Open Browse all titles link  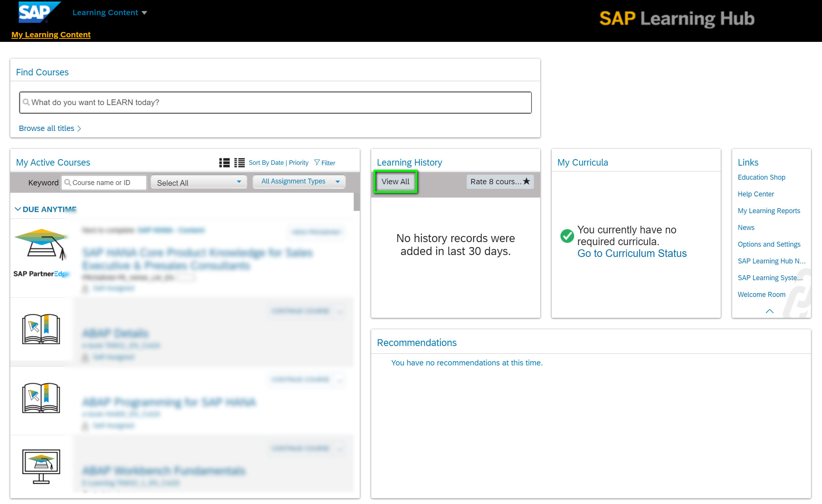tap(50, 128)
